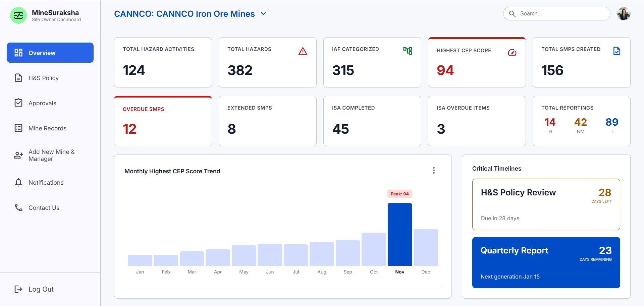
Task: Open the Notifications page
Action: pos(50,182)
